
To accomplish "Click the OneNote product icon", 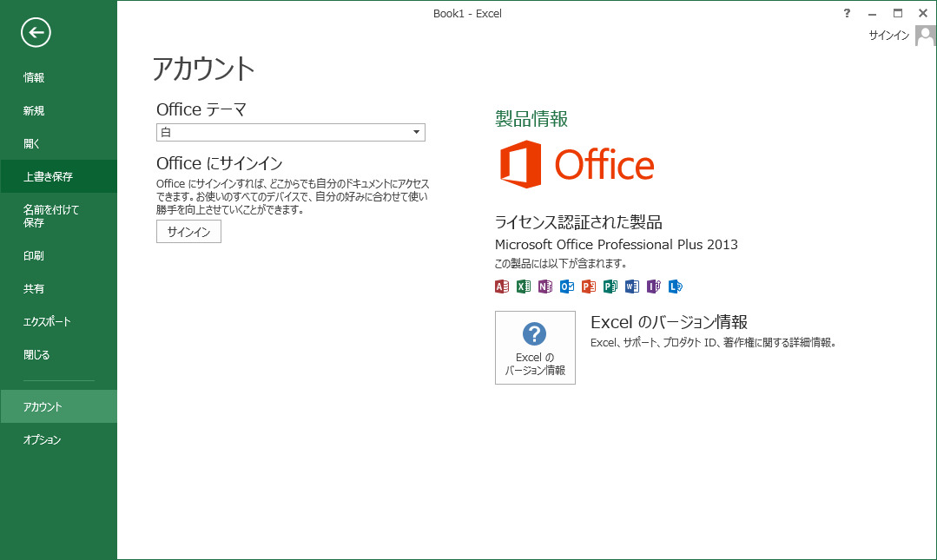I will 544,287.
